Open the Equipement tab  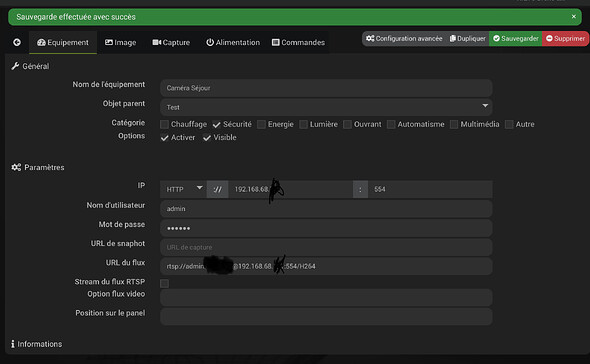(x=63, y=43)
